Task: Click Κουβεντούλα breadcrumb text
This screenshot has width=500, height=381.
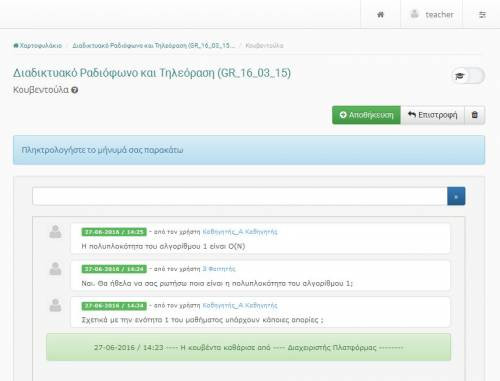Action: (x=264, y=45)
